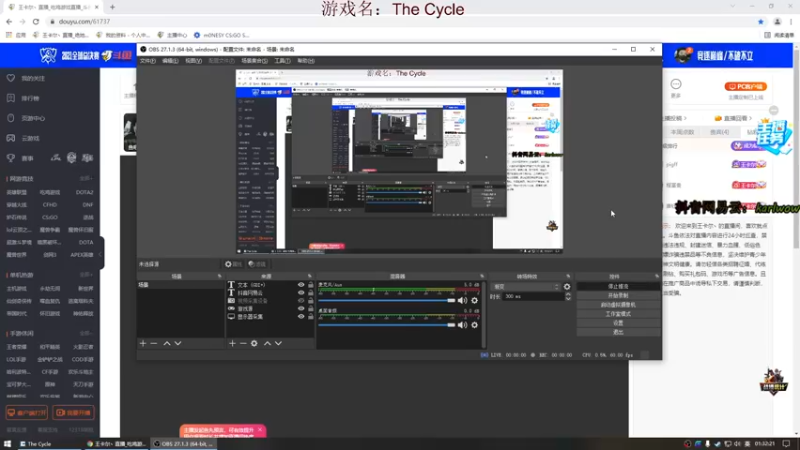Open the Help menu in OBS
Viewport: 800px width, 450px height.
pos(306,61)
